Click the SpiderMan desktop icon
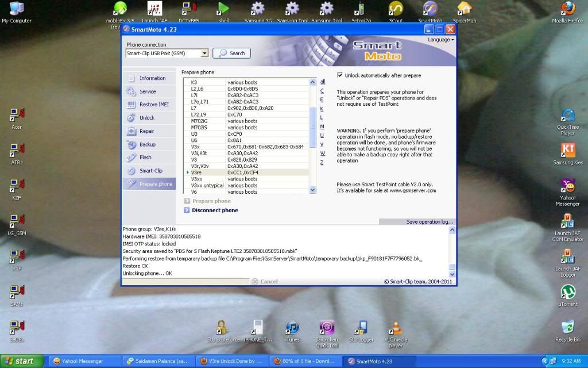 [464, 12]
